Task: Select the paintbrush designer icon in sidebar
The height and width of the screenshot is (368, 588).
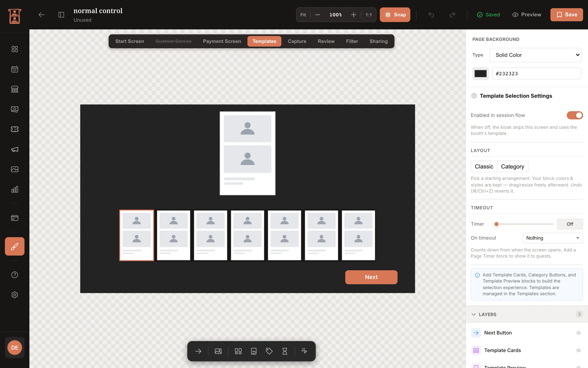Action: (x=14, y=246)
